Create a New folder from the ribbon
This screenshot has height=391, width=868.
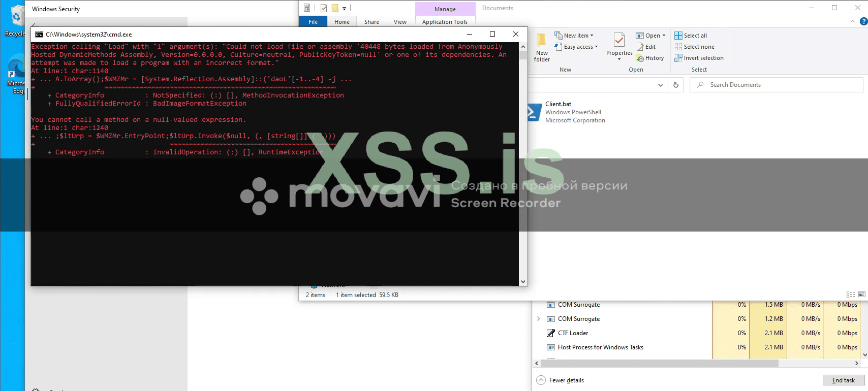[542, 48]
